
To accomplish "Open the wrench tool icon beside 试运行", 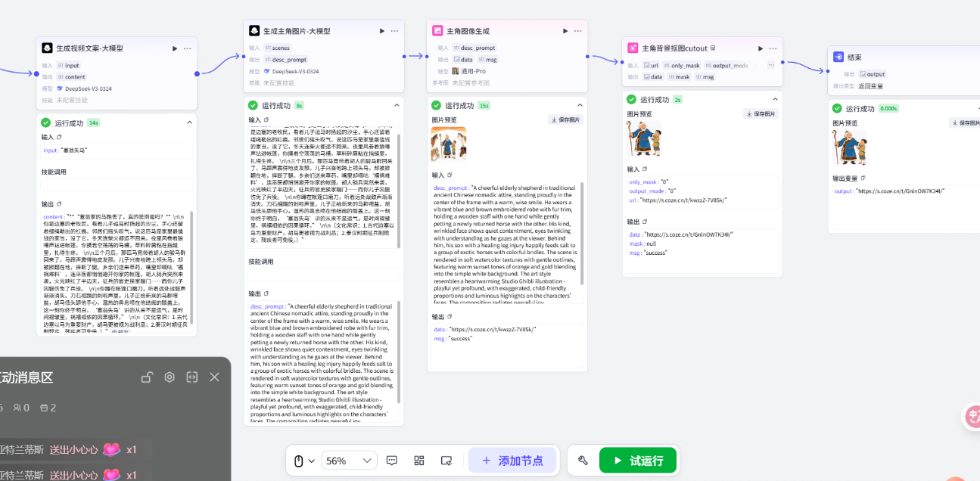I will click(x=582, y=460).
